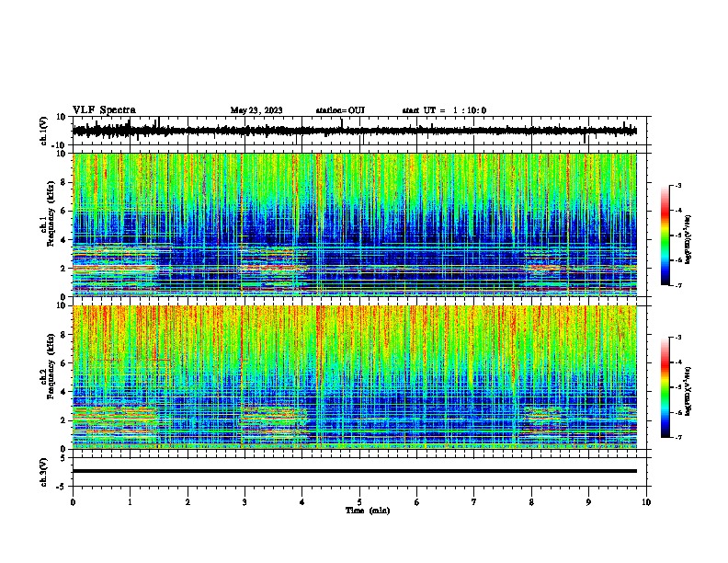Click the ch.1 voltage waveform trace
Image resolution: width=728 pixels, height=563 pixels.
[x=355, y=131]
